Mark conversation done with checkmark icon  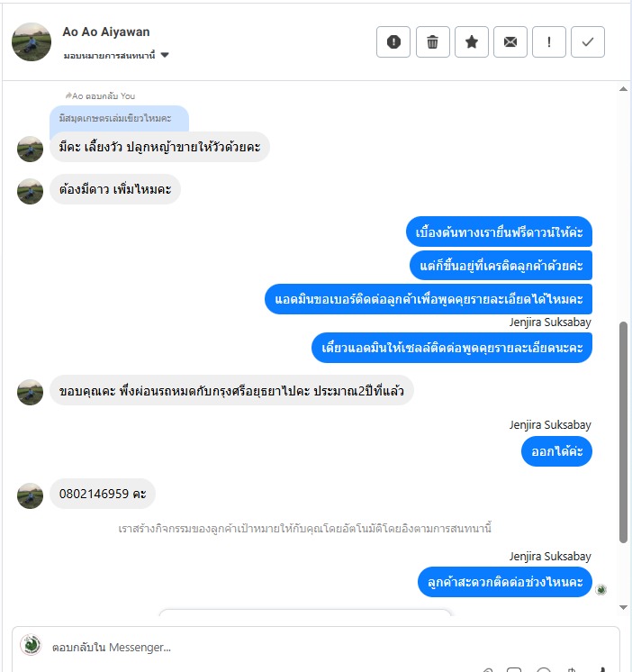588,41
